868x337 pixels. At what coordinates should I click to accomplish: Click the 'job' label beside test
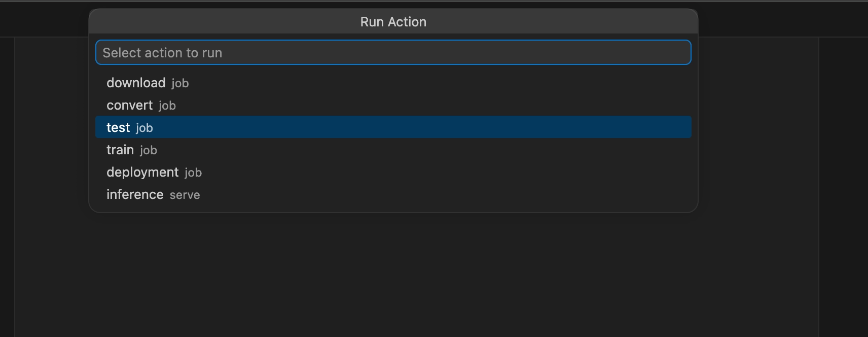pyautogui.click(x=144, y=128)
